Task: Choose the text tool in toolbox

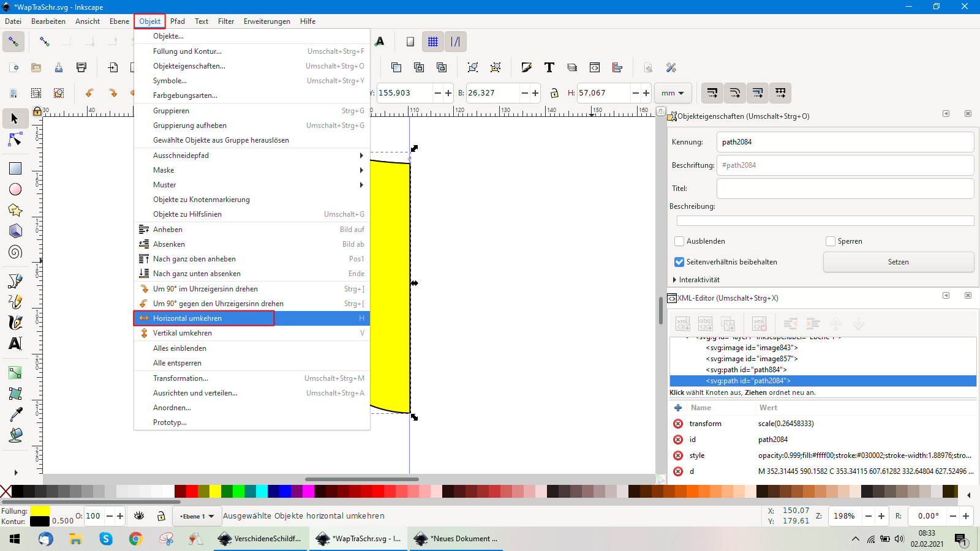Action: [15, 343]
